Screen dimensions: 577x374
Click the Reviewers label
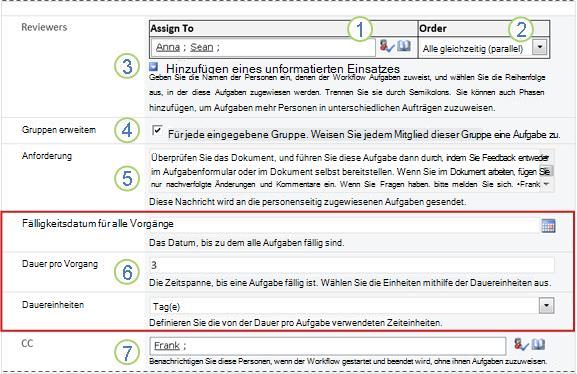44,27
